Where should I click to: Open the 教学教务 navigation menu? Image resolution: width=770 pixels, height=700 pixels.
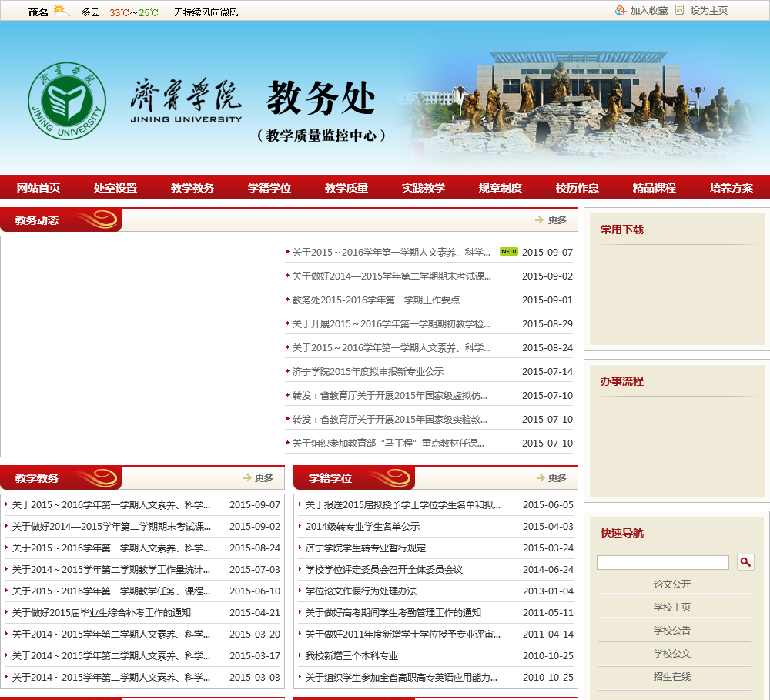192,188
